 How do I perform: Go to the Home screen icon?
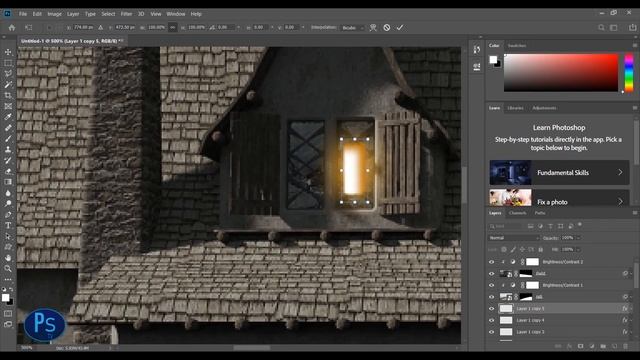click(12, 27)
